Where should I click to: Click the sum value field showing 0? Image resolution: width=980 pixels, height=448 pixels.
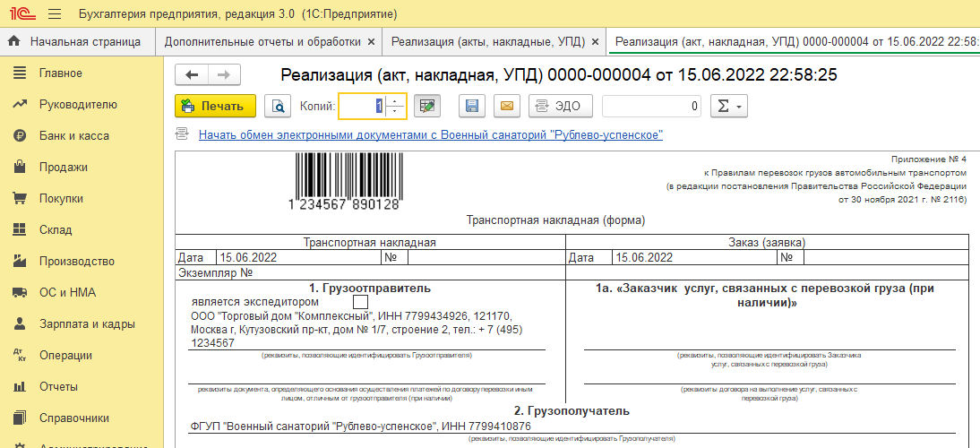(652, 107)
